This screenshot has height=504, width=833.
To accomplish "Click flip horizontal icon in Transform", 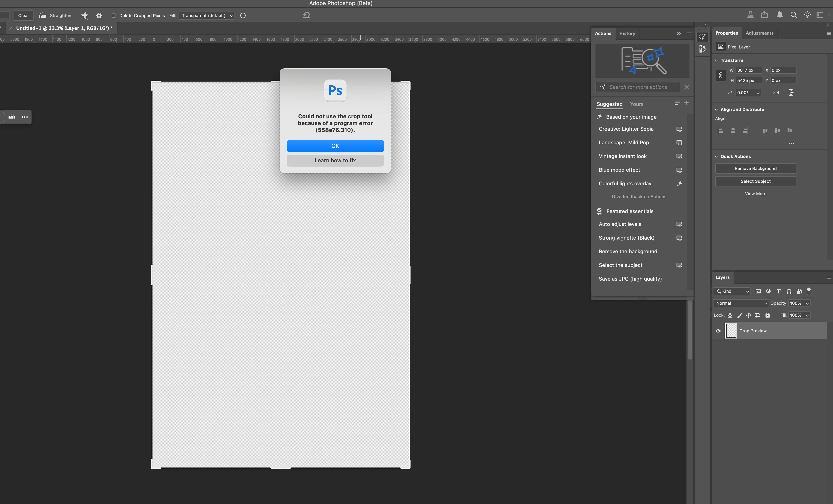I will (x=776, y=93).
